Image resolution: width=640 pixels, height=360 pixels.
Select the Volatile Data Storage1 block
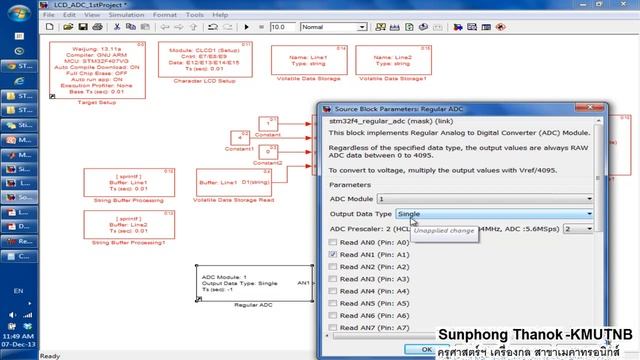[x=393, y=60]
